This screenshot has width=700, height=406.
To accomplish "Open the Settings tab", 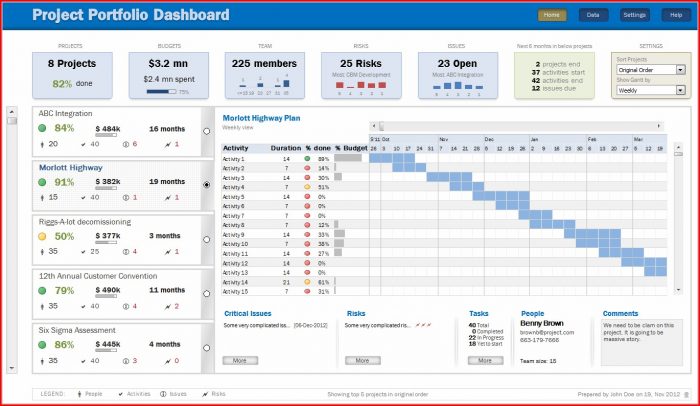I will [634, 15].
